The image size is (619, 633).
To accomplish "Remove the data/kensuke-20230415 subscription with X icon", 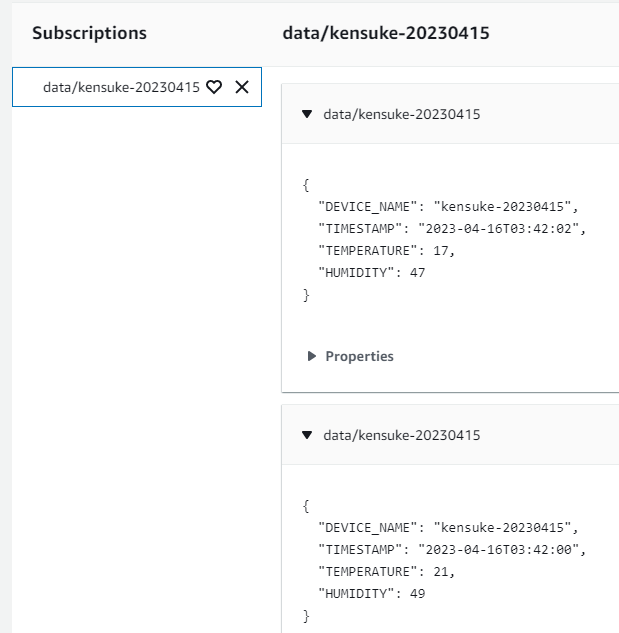I will coord(242,87).
